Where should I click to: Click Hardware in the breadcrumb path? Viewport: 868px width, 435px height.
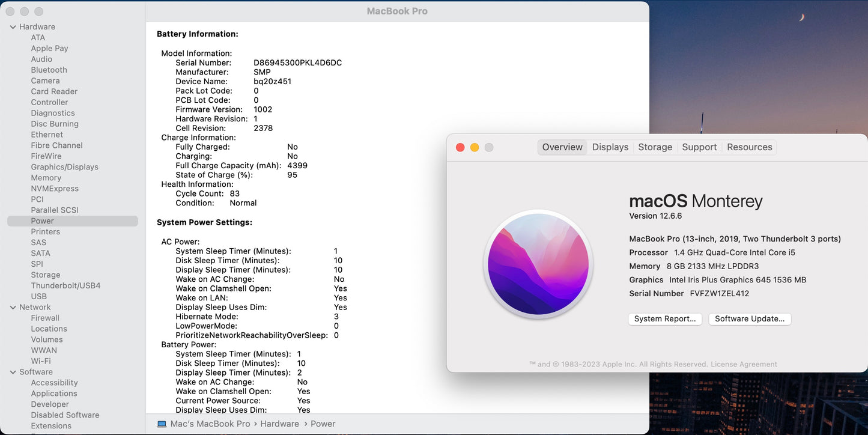tap(279, 424)
